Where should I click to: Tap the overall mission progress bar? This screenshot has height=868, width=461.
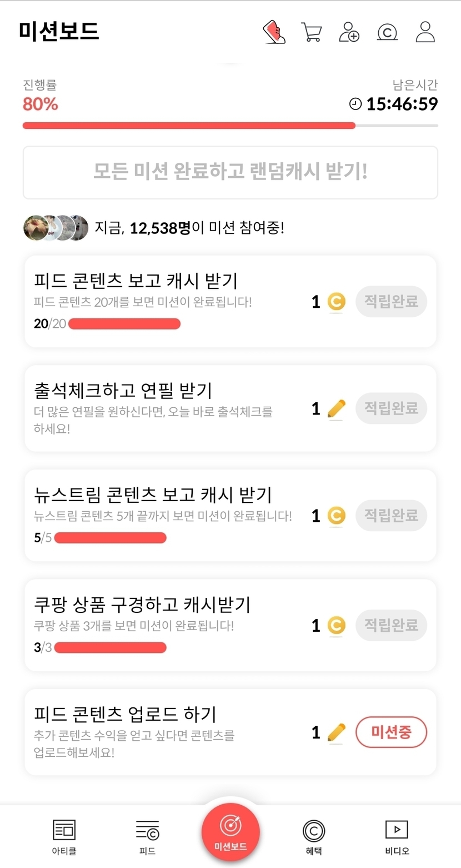point(231,126)
